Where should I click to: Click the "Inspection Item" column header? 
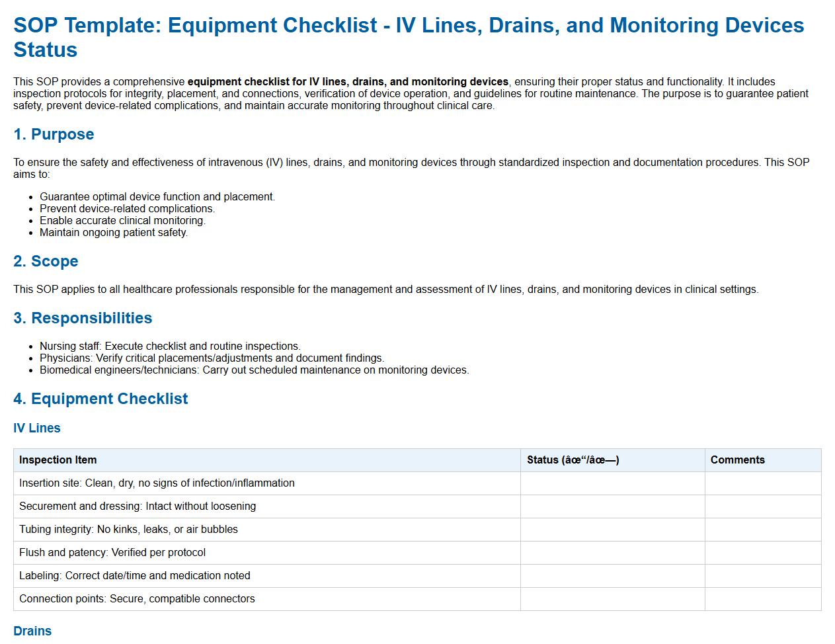[58, 460]
